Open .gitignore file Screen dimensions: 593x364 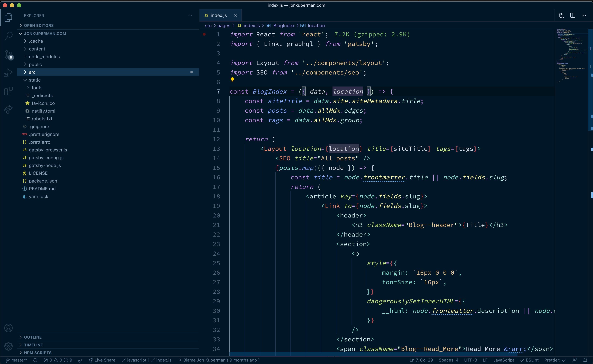point(108,126)
